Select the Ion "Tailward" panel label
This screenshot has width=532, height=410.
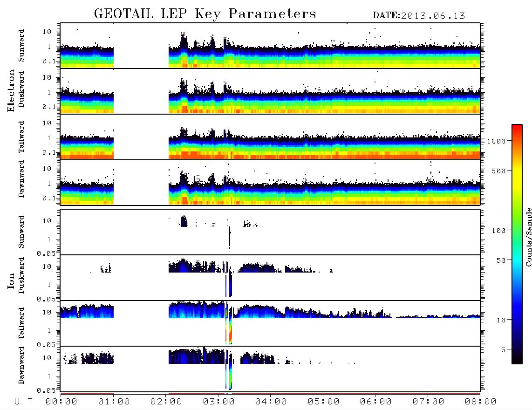coord(21,323)
